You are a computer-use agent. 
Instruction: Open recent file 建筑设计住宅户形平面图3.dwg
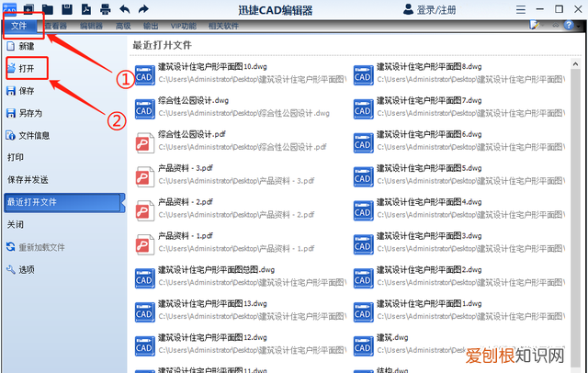tap(459, 243)
